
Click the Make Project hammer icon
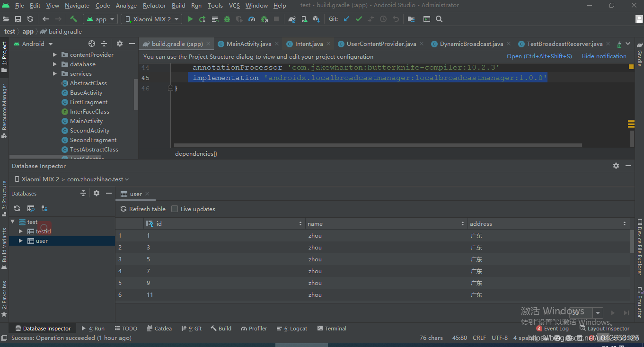tap(73, 19)
